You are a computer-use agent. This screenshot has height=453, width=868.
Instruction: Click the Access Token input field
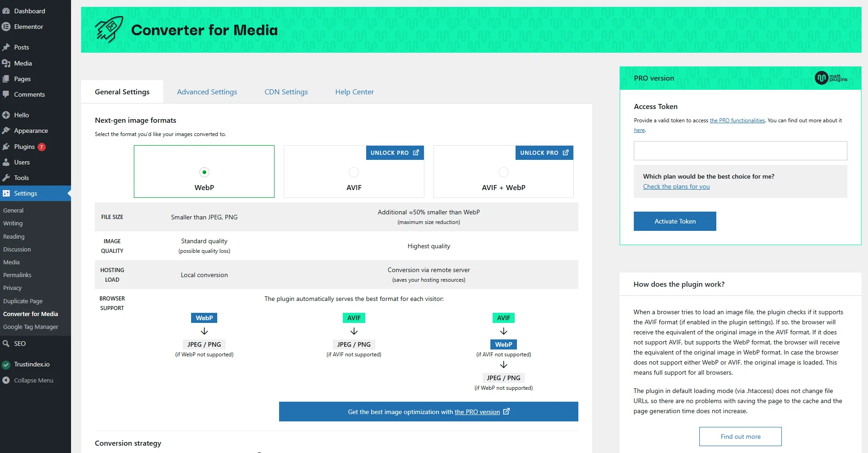(740, 151)
